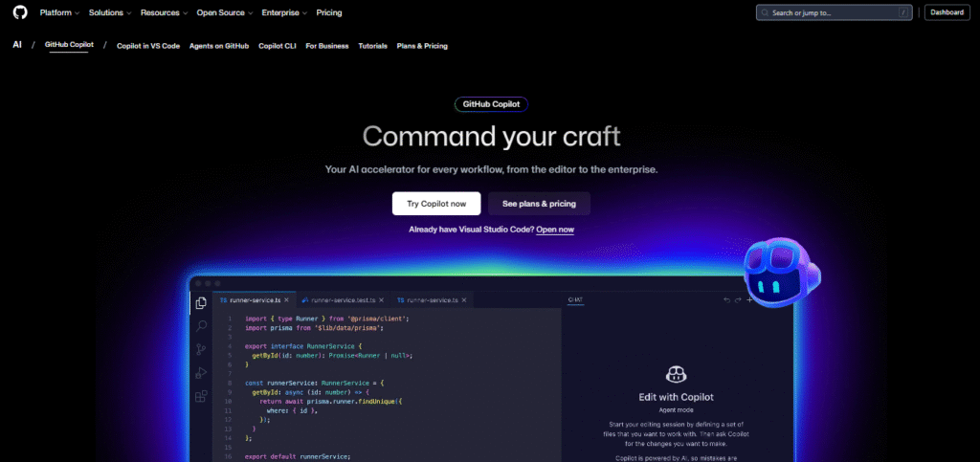
Task: Open the Open Source dropdown
Action: [x=224, y=12]
